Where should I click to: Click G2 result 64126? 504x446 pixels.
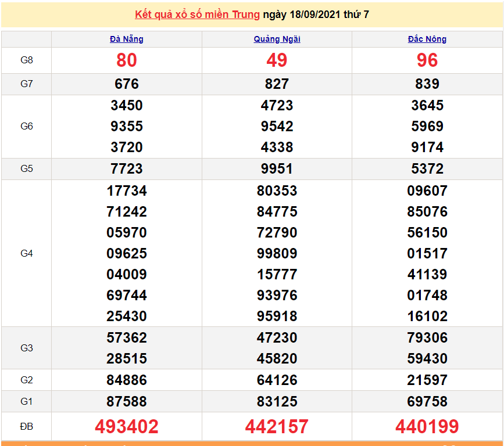(x=277, y=380)
